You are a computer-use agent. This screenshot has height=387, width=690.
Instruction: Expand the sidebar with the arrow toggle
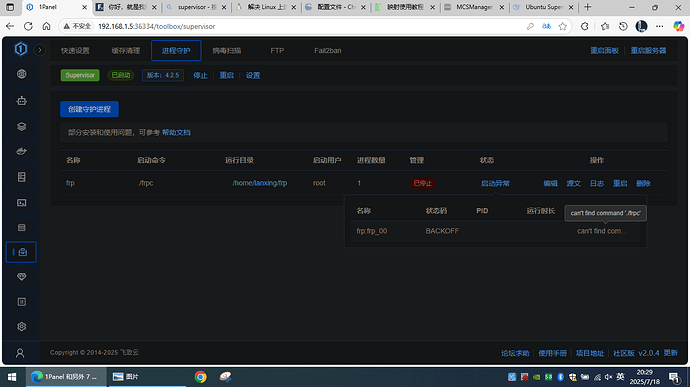(x=40, y=50)
